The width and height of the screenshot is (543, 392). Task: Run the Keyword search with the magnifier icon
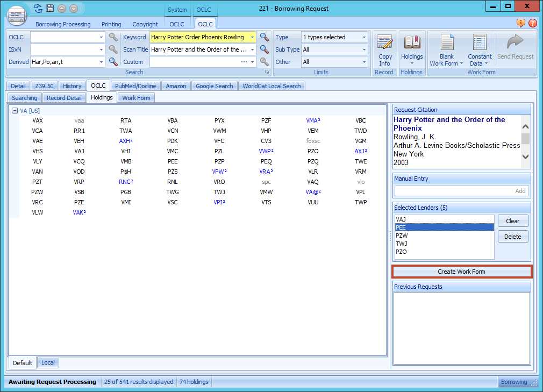click(264, 37)
